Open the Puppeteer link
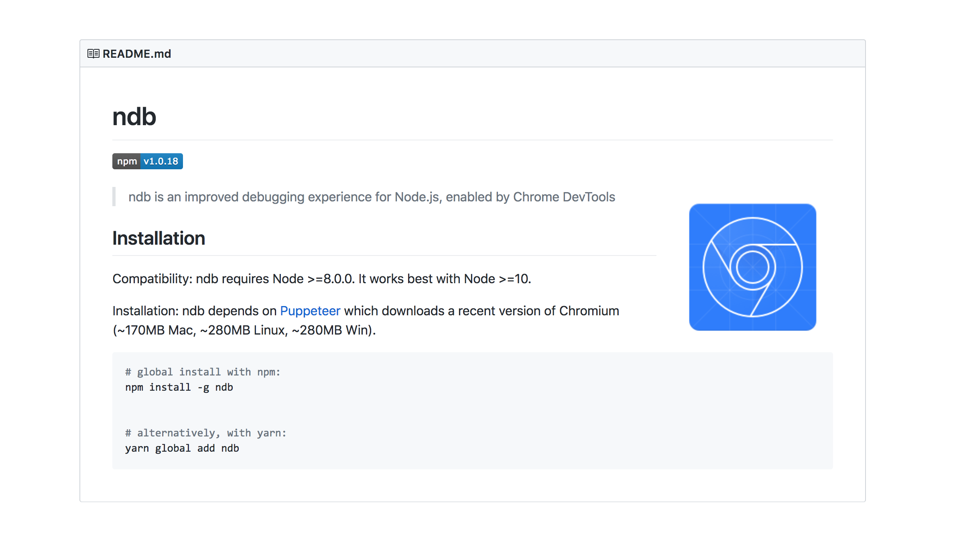Screen dimensions: 955x560 [310, 311]
